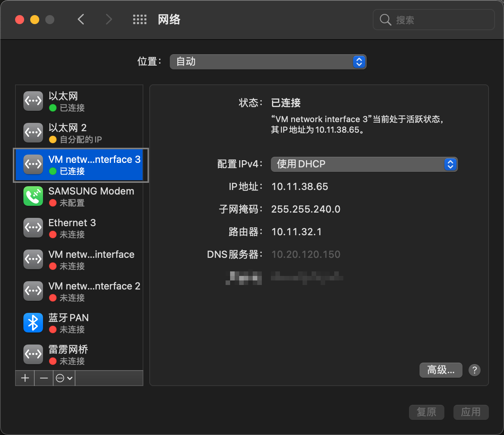Click inside the 搜索 search field
Image resolution: width=504 pixels, height=435 pixels.
pyautogui.click(x=434, y=20)
